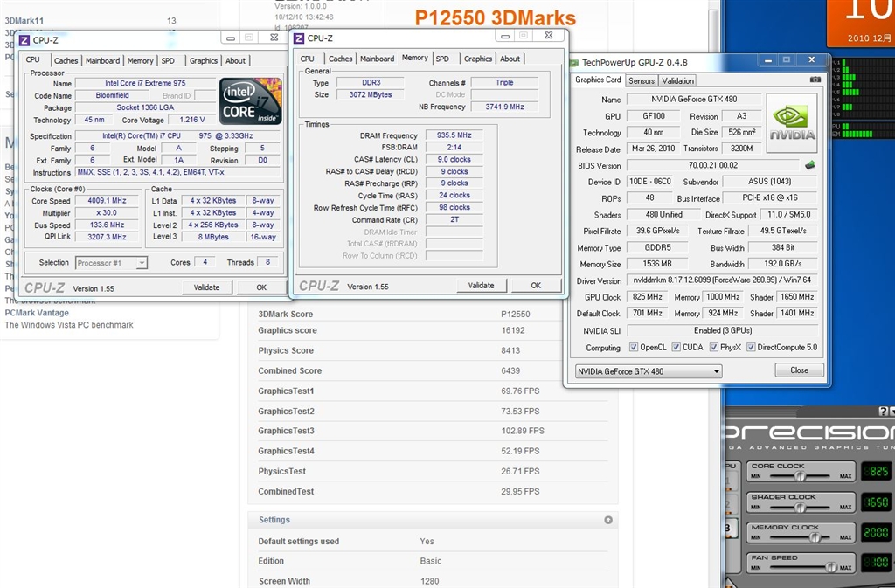Click the Core Voltage value 1.216 V
This screenshot has width=895, height=588.
[x=192, y=120]
